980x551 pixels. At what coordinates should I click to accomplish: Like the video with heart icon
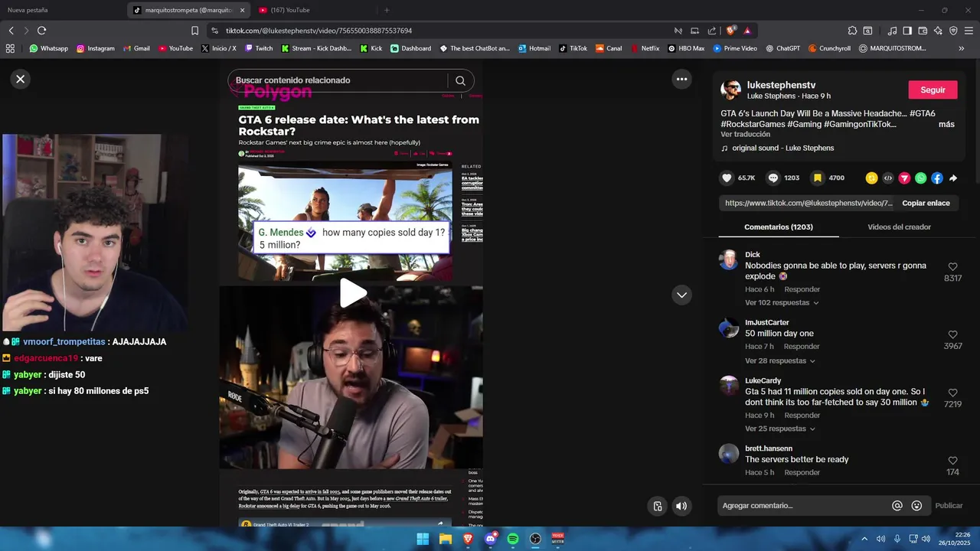click(727, 178)
